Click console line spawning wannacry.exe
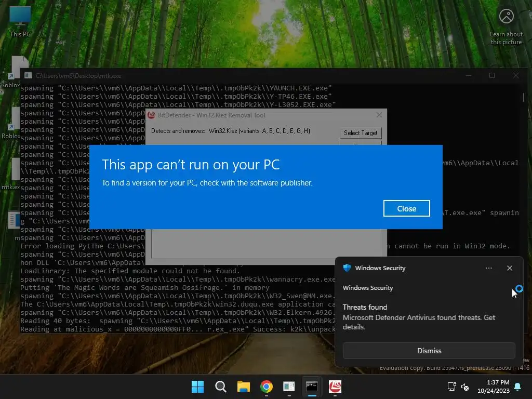 [x=178, y=279]
